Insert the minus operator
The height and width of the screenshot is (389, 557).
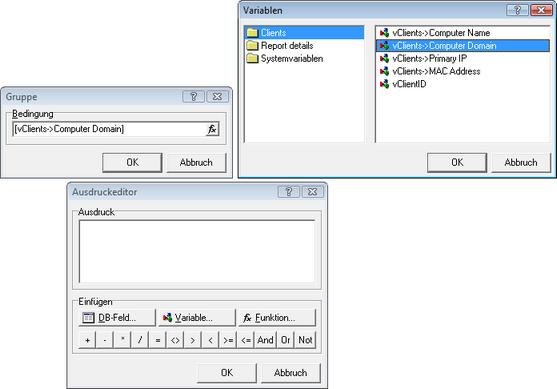[x=105, y=340]
